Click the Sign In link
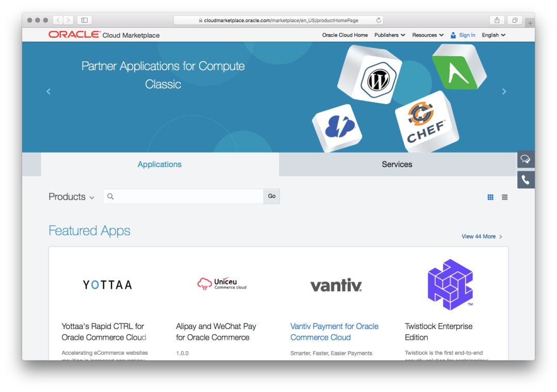Image resolution: width=557 pixels, height=392 pixels. click(467, 35)
